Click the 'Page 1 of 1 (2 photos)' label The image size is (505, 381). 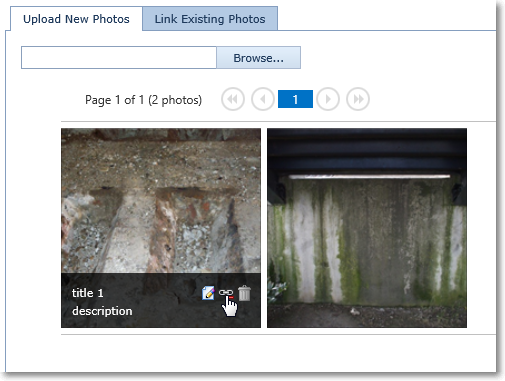click(143, 100)
